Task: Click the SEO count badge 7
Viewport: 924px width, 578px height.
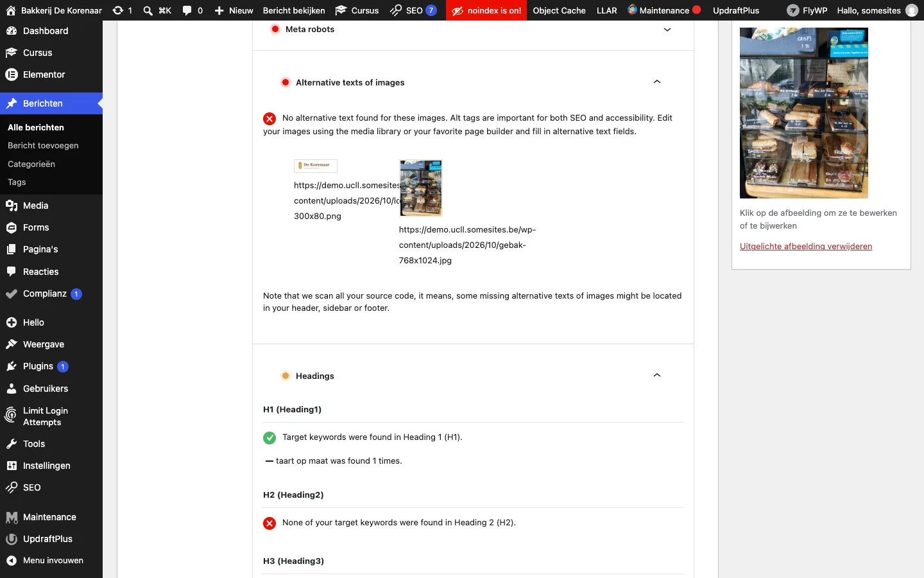Action: 431,10
